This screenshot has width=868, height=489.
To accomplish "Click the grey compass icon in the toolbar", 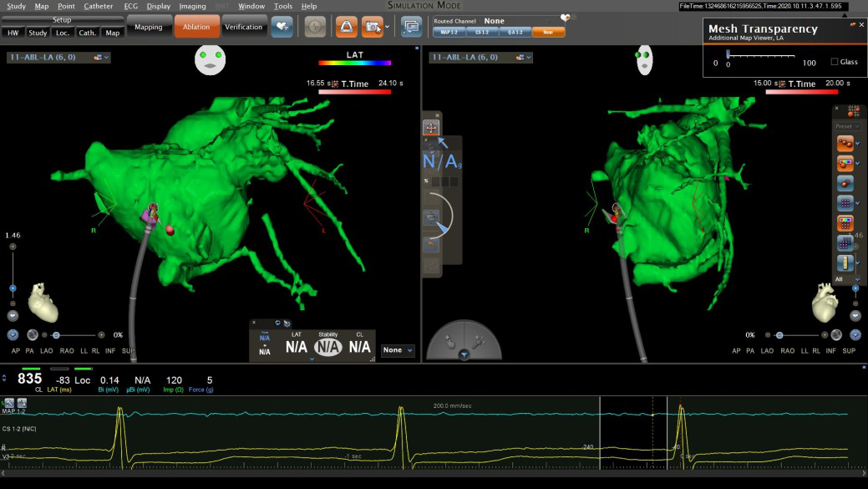I will pyautogui.click(x=315, y=27).
